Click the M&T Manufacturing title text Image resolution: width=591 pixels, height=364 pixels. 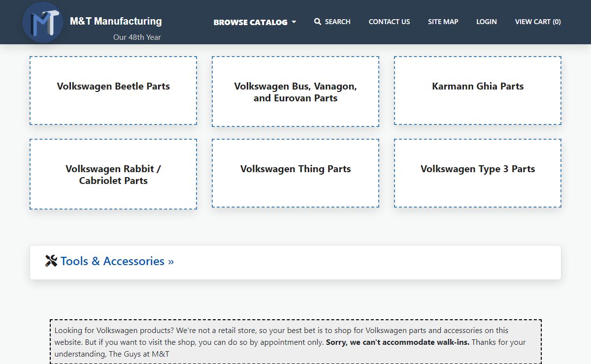pos(116,21)
